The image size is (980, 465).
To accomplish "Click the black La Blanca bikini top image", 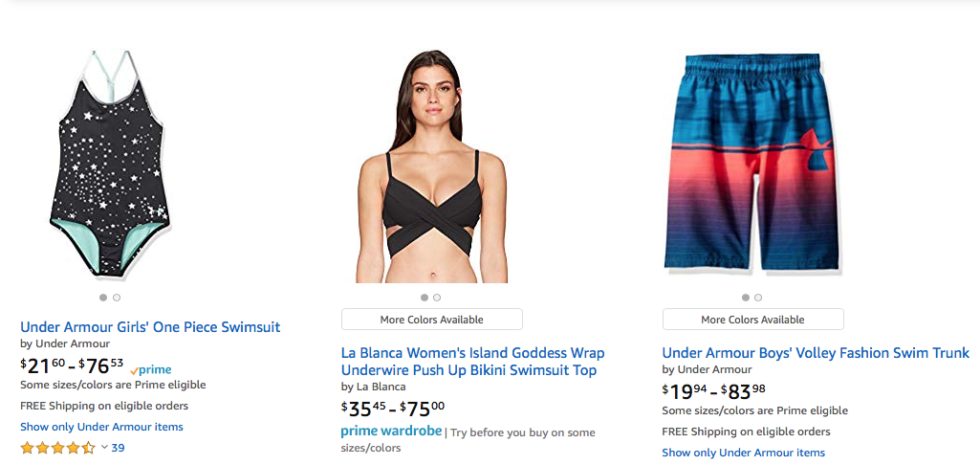I will click(432, 167).
